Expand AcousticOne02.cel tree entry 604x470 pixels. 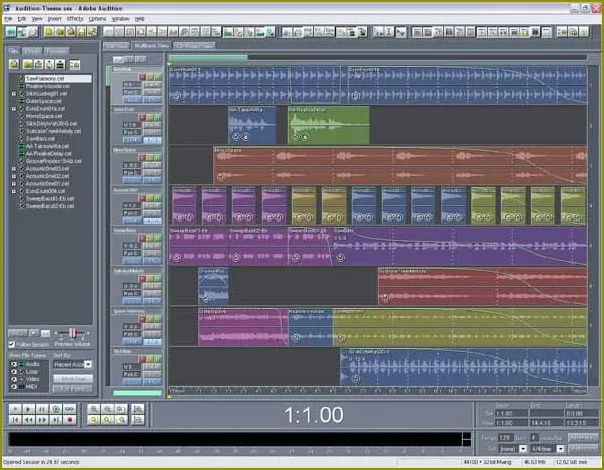point(14,176)
